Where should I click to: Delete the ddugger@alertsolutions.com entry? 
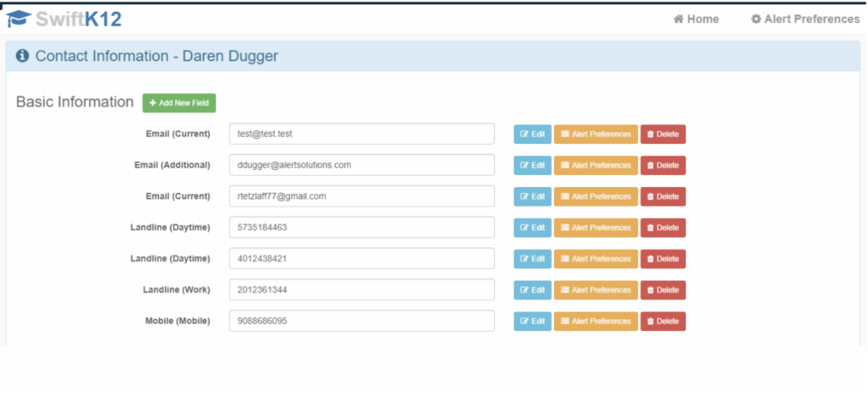[663, 165]
